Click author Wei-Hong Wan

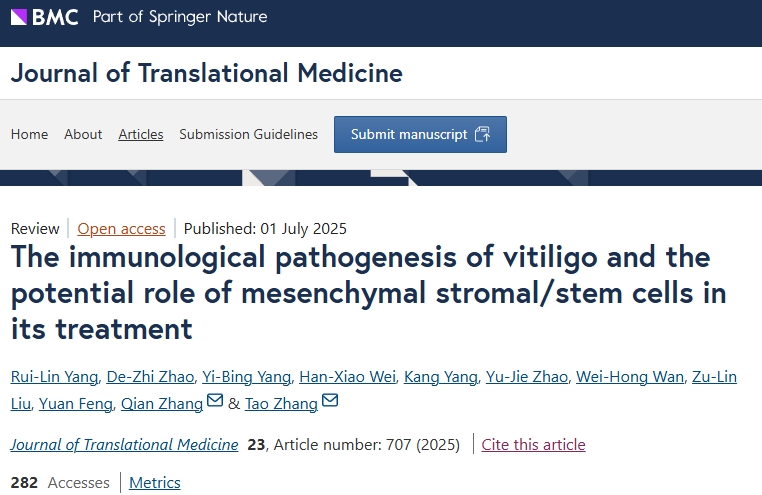coord(630,377)
